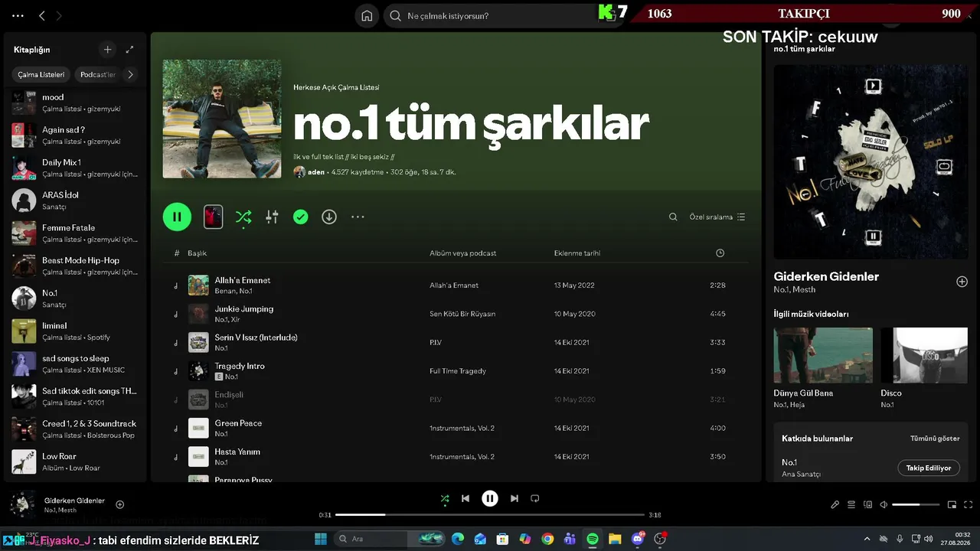
Task: Switch to full screen view
Action: click(969, 504)
